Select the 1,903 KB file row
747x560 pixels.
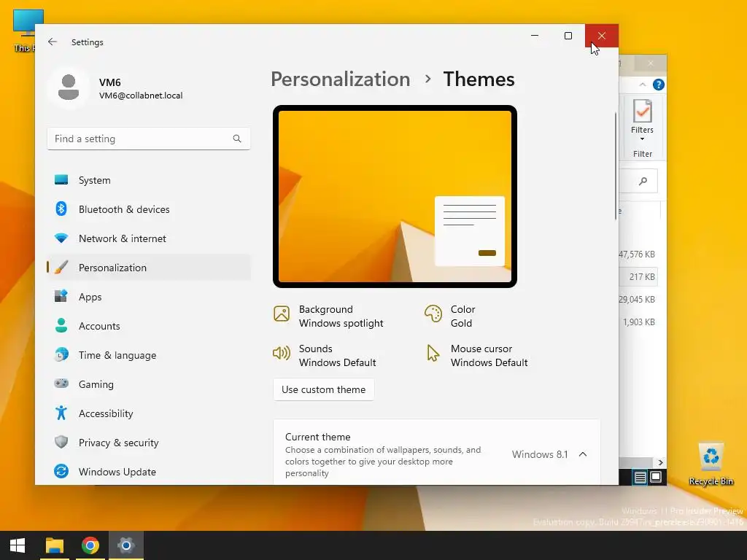pyautogui.click(x=638, y=322)
